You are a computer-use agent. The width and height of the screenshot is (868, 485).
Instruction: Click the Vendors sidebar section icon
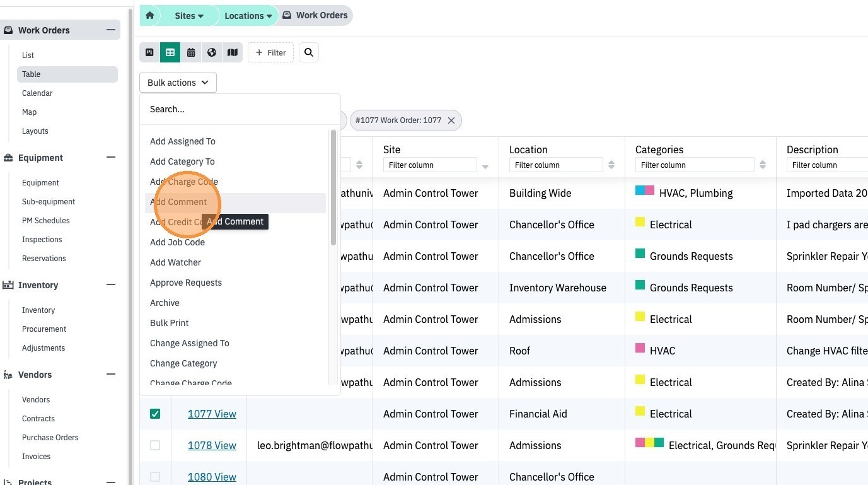coord(8,375)
